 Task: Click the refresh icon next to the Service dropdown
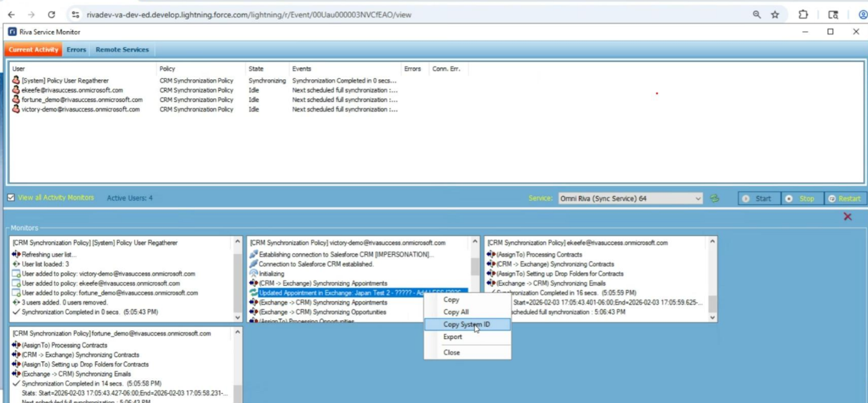pos(715,199)
